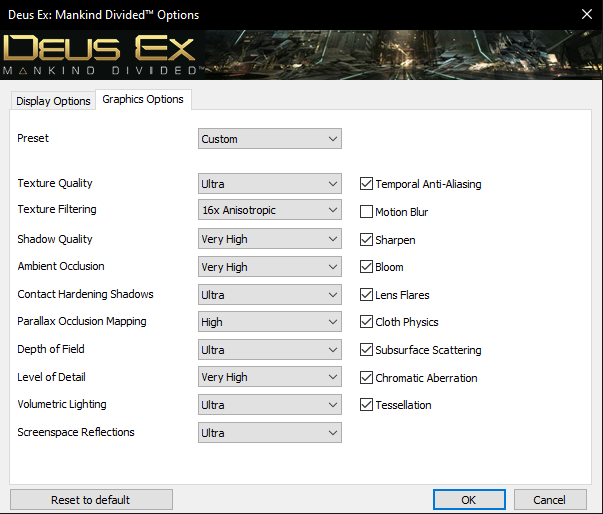Disable the Tessellation checkbox
The image size is (603, 514).
coord(366,404)
